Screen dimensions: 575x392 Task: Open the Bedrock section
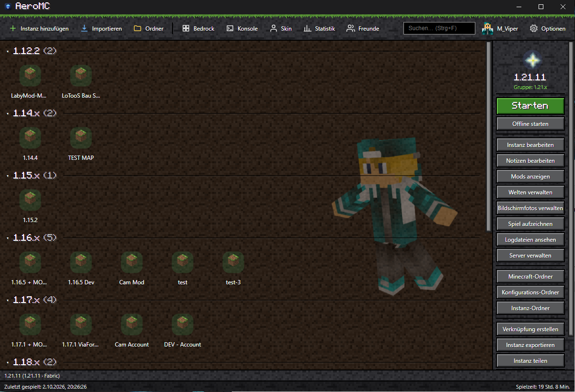click(x=198, y=29)
